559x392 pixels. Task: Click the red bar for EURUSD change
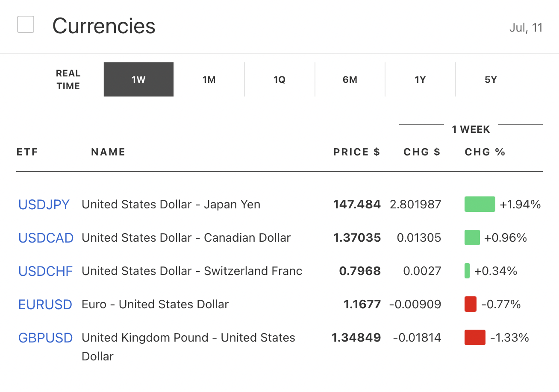(471, 304)
